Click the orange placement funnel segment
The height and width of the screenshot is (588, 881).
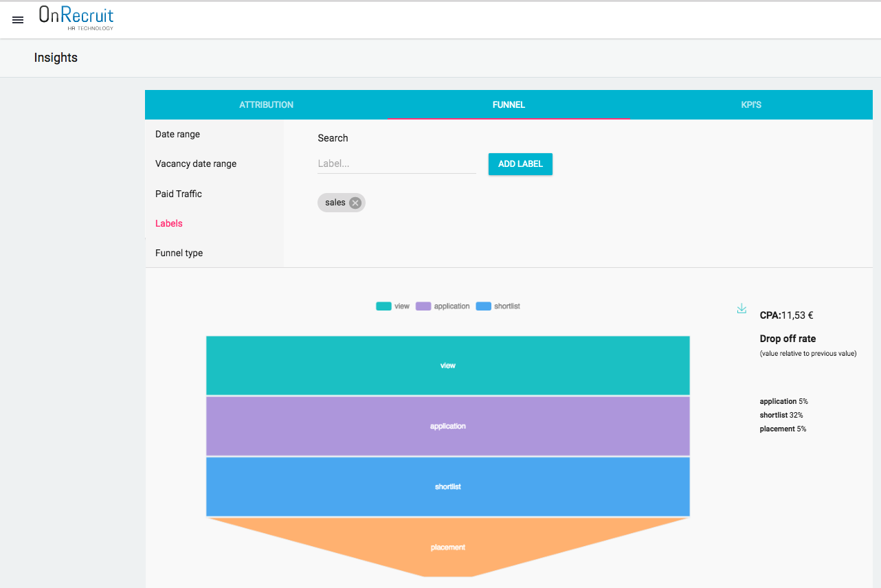pyautogui.click(x=447, y=547)
